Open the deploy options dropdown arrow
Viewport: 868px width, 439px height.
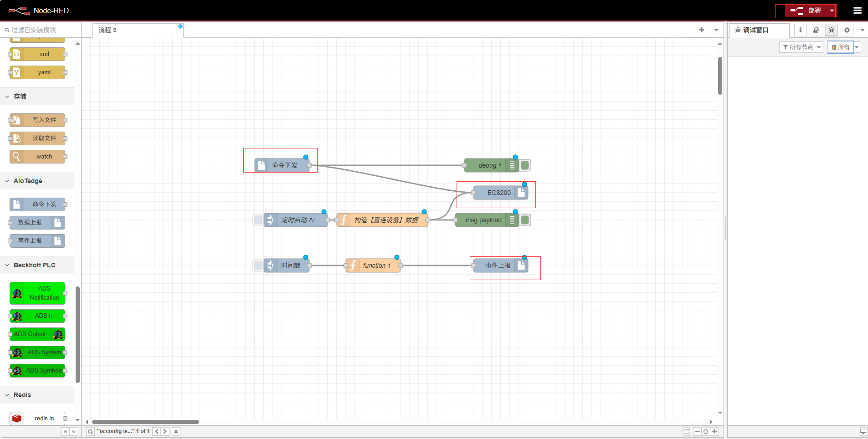point(832,10)
